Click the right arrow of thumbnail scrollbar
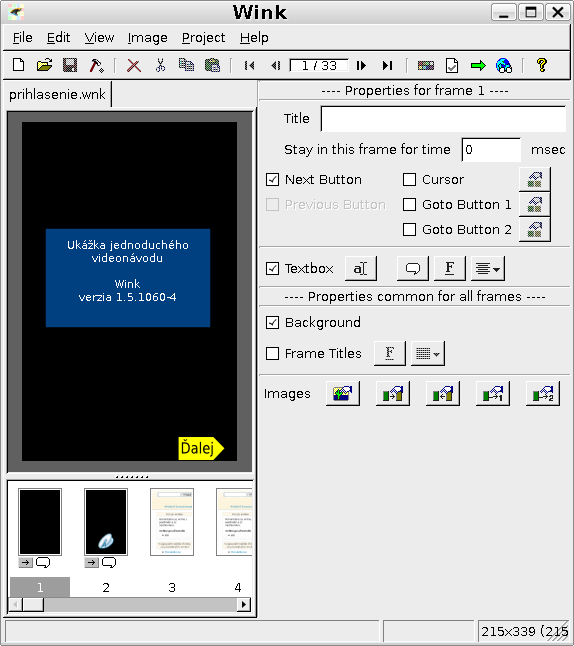Viewport: 574px width, 646px height. click(244, 604)
